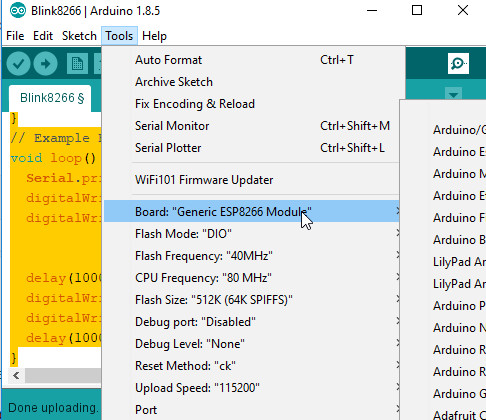486x420 pixels.
Task: Click the "Serial.pr" code line
Action: [x=63, y=178]
